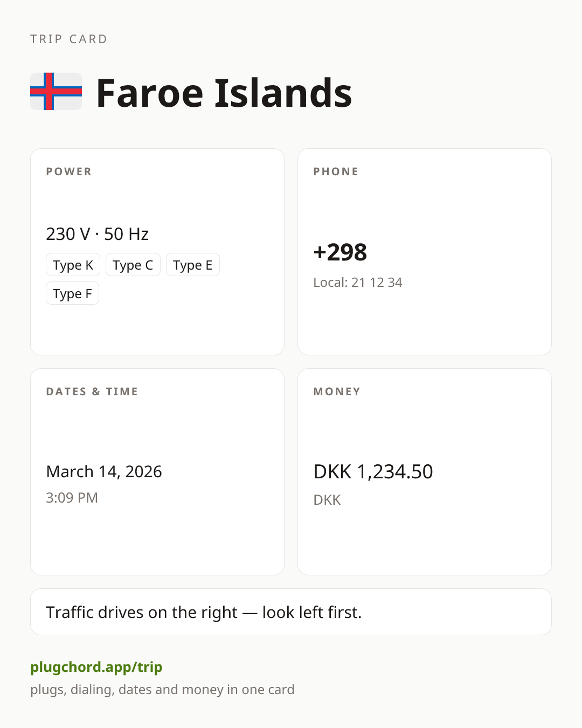Click the 3:09 PM time text
Image resolution: width=582 pixels, height=728 pixels.
point(72,497)
